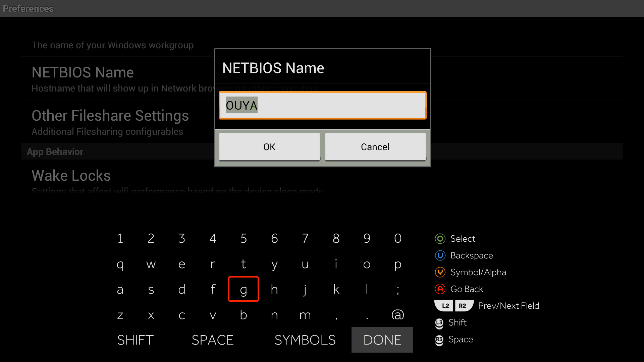Select NETBIOS Name preference in background list

point(117,78)
